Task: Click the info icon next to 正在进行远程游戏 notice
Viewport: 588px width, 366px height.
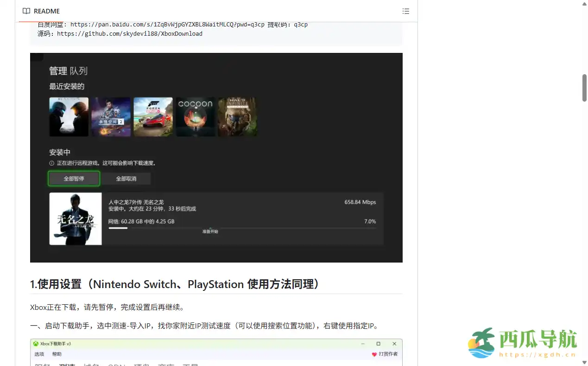Action: [x=51, y=163]
